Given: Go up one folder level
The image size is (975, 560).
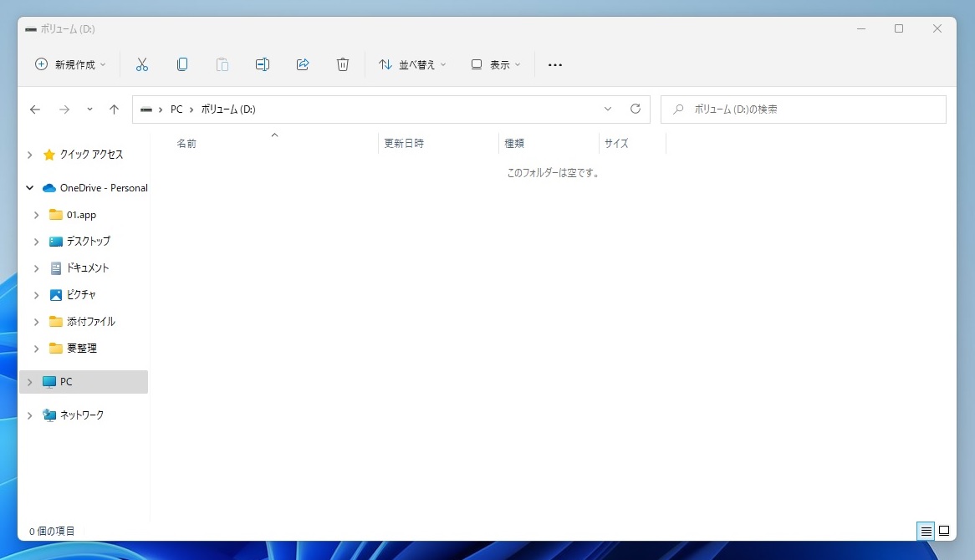Looking at the screenshot, I should point(115,109).
